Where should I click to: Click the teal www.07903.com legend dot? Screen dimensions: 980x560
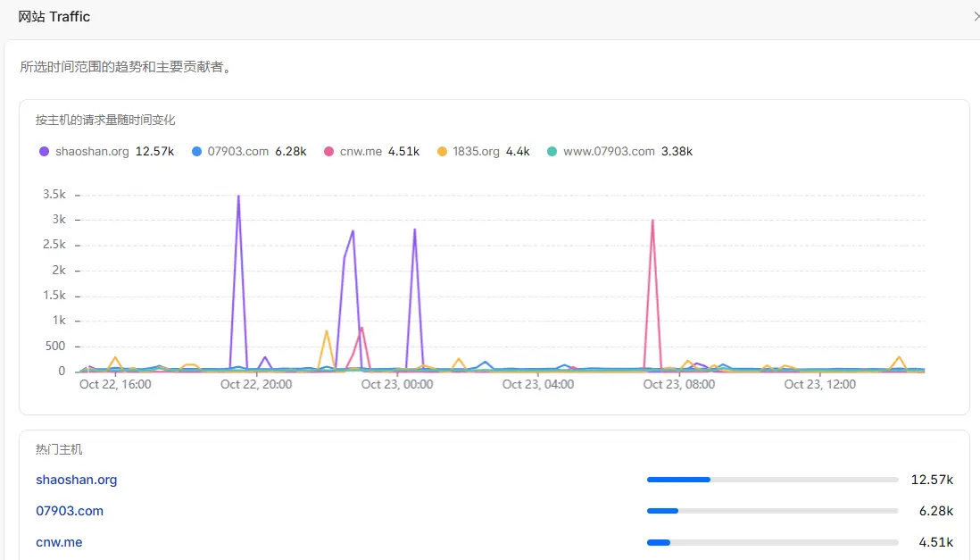(552, 152)
